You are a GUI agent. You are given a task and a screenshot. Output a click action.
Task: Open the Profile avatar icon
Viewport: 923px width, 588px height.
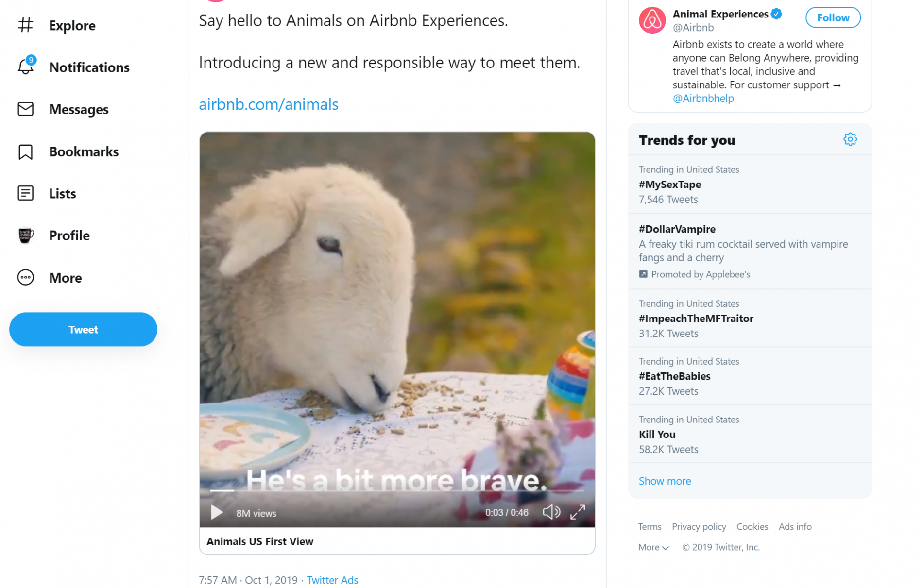(x=25, y=235)
